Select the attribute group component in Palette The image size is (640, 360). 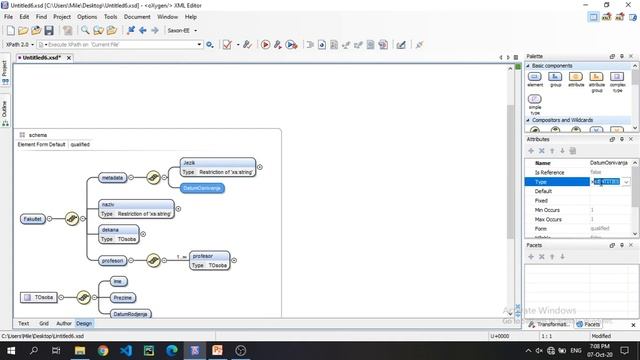click(x=596, y=82)
